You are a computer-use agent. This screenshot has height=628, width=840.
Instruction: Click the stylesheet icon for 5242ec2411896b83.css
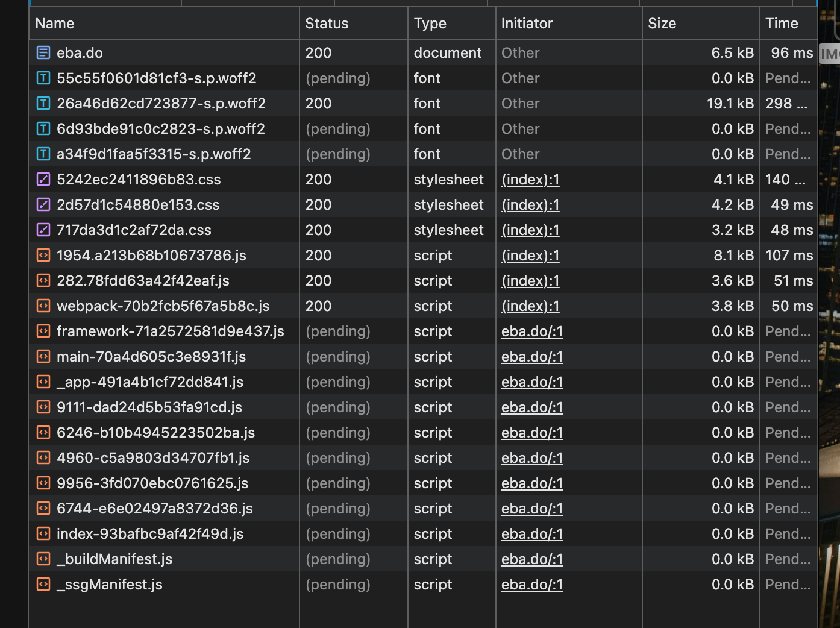(43, 180)
